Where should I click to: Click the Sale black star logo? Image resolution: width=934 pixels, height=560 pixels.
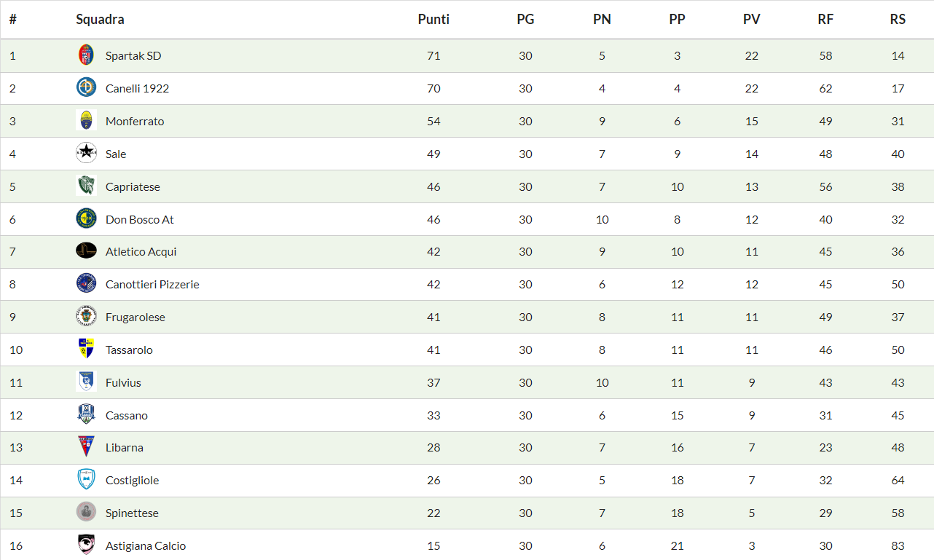click(x=86, y=153)
